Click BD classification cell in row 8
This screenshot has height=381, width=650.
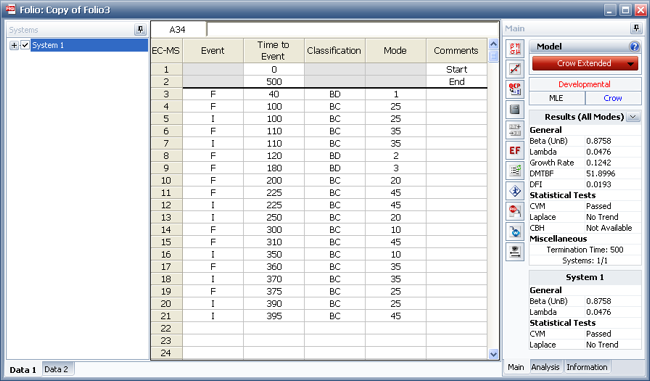click(x=335, y=156)
